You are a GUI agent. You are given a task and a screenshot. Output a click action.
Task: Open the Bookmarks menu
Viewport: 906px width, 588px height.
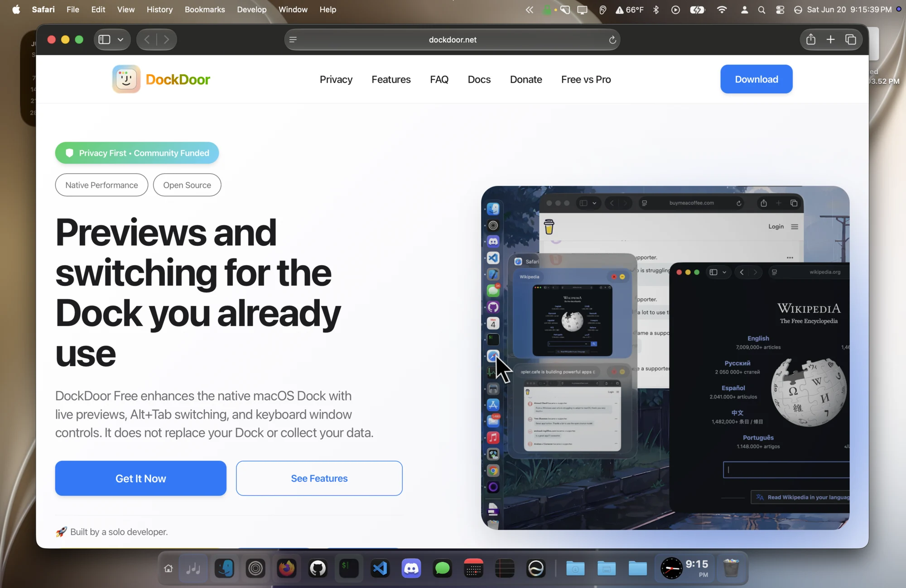205,10
